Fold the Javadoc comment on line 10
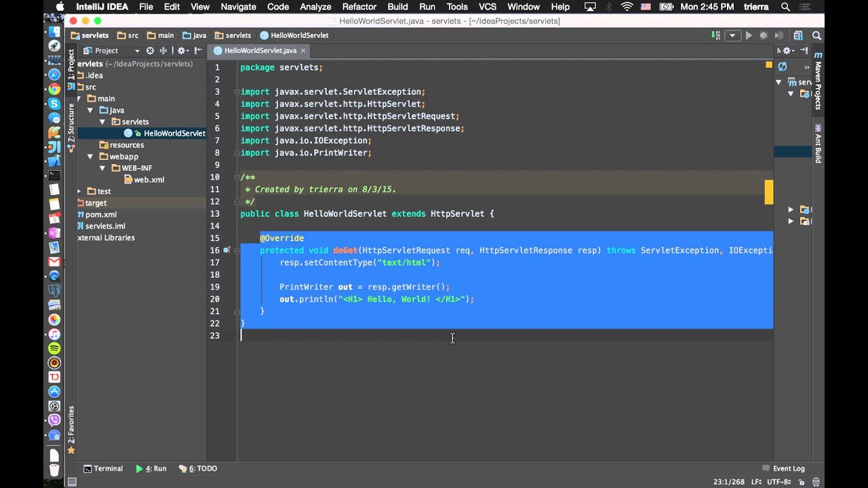 point(237,177)
